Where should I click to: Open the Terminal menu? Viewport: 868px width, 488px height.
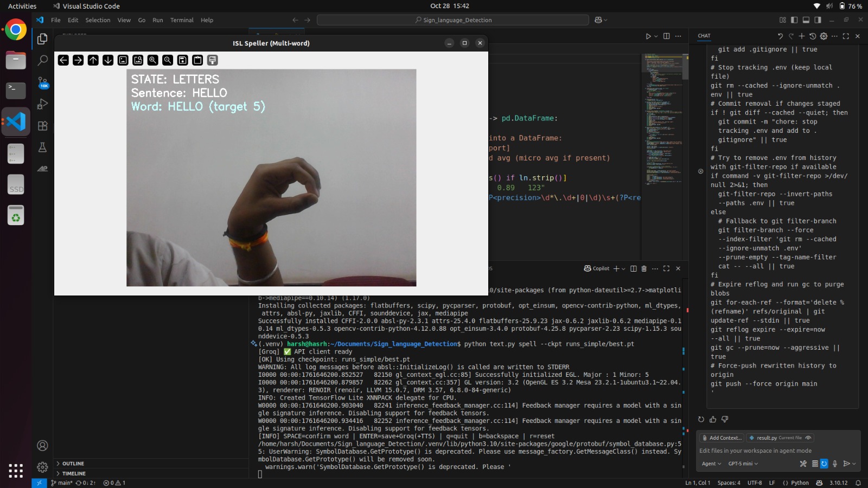(x=182, y=20)
